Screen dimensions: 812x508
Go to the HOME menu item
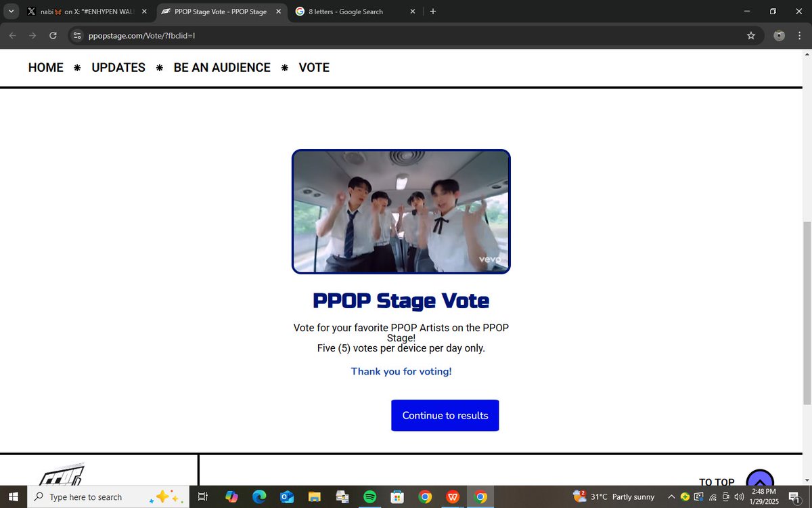[46, 68]
